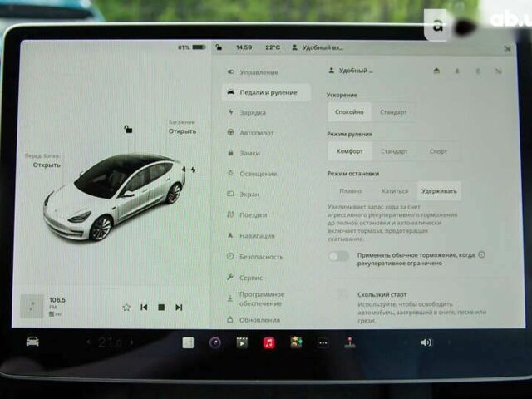Skip to the next radio station
This screenshot has height=399, width=532.
tap(179, 307)
